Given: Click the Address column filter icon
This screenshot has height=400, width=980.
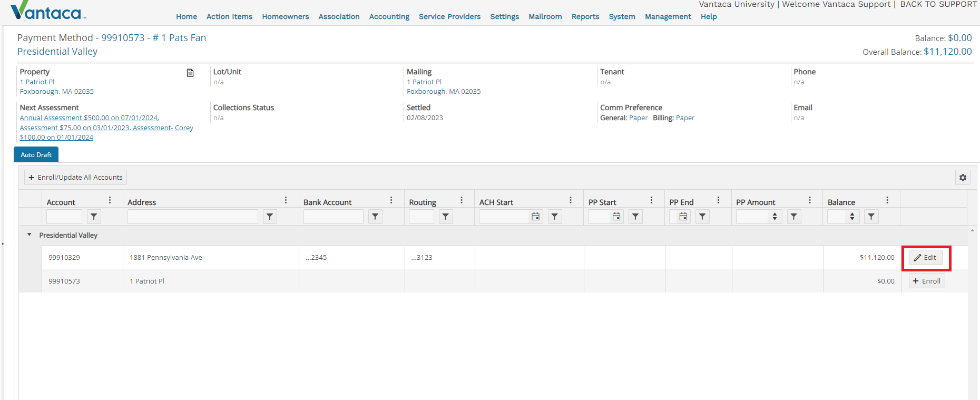Looking at the screenshot, I should (270, 217).
